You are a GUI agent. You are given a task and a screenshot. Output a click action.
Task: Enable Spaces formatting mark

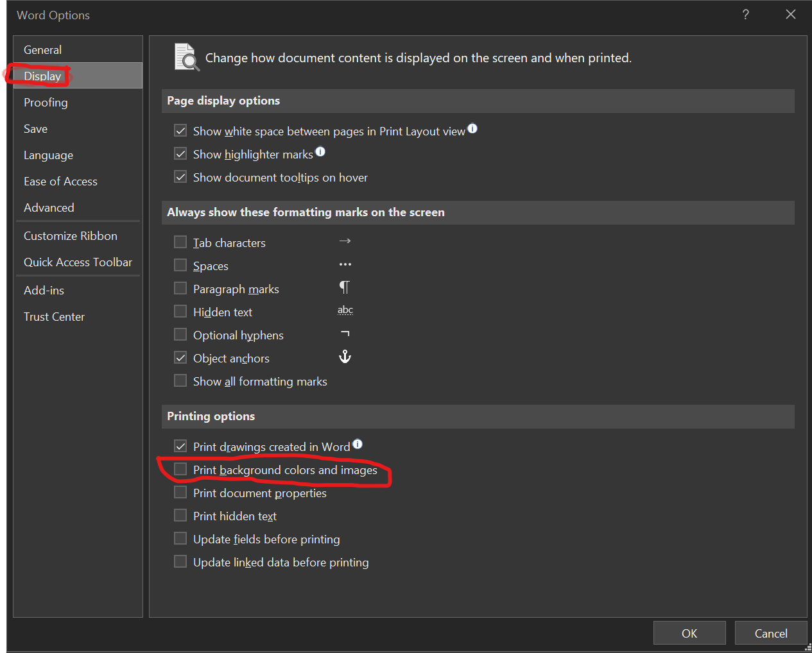(x=180, y=266)
